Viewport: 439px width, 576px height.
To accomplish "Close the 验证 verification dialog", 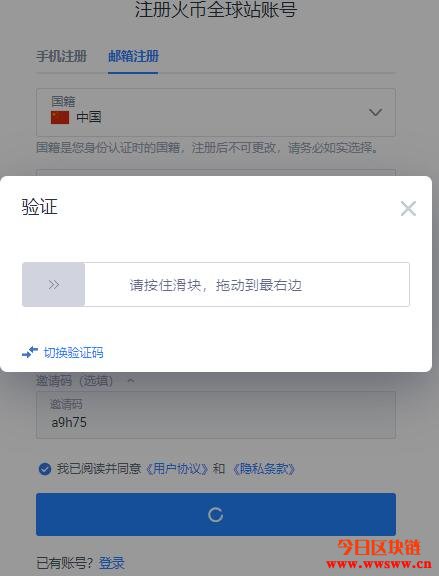I will coord(408,208).
